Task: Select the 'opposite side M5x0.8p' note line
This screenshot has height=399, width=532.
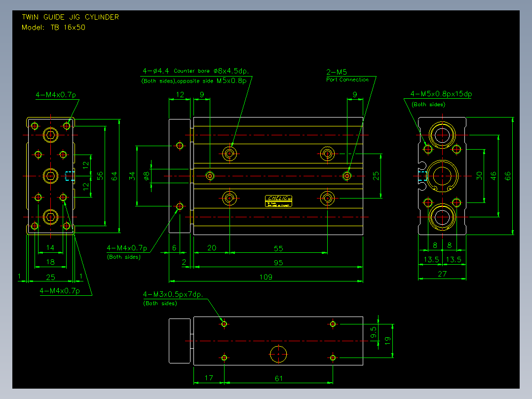Action: [x=212, y=81]
